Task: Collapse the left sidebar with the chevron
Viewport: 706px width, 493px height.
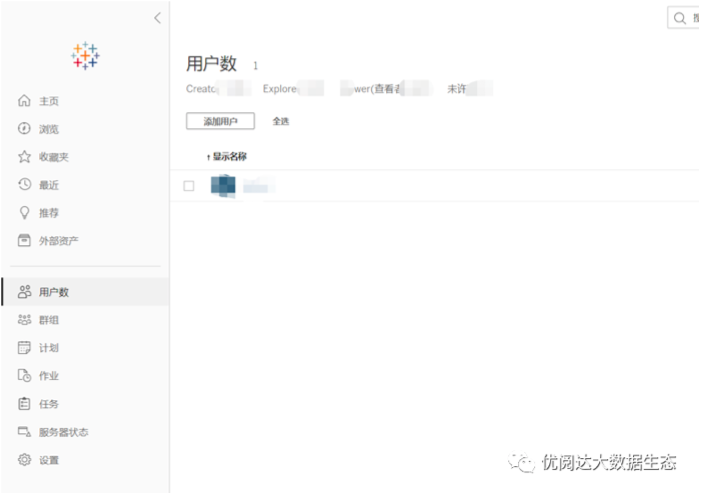Action: point(157,18)
